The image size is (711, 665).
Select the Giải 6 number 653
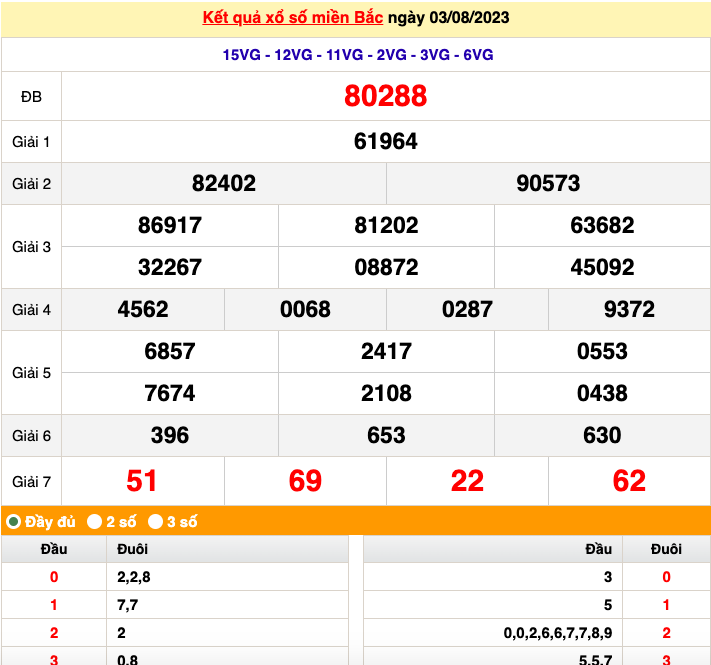[x=386, y=436]
